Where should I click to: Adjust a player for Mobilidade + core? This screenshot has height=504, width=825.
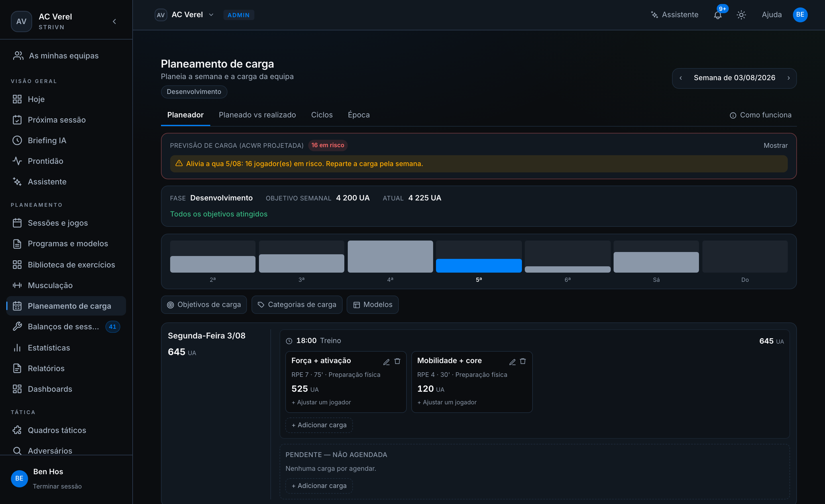pos(447,402)
